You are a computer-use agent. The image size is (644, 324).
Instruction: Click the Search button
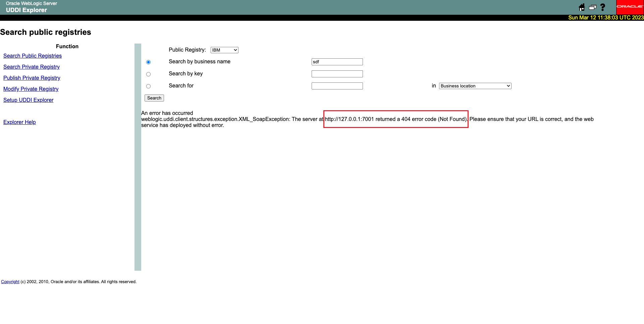click(x=154, y=98)
